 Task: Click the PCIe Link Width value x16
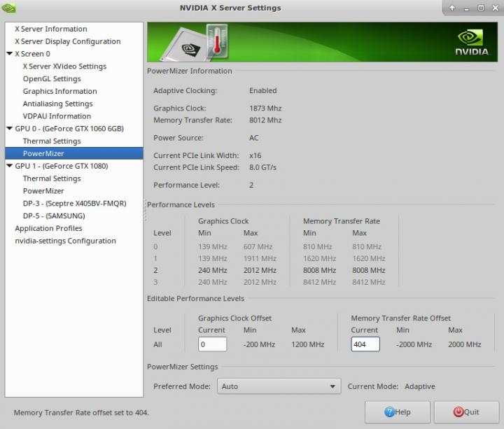pyautogui.click(x=255, y=155)
